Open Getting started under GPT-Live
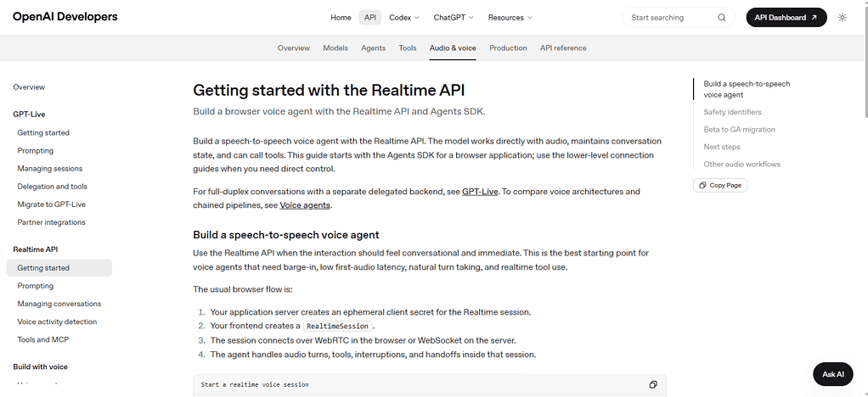 point(43,132)
